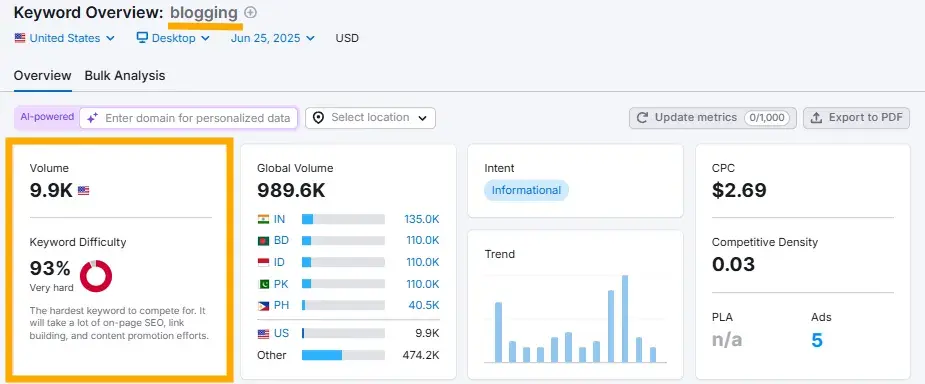Switch to the Overview tab
The image size is (925, 384).
click(x=42, y=76)
